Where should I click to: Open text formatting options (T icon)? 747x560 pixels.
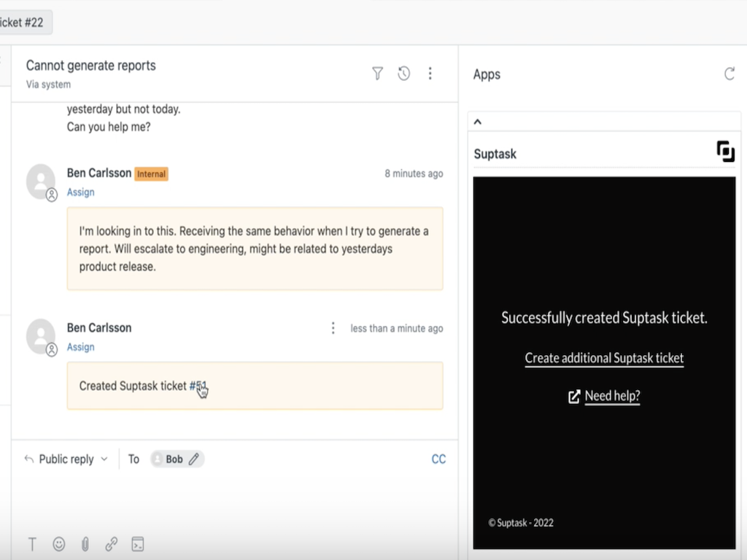coord(32,544)
